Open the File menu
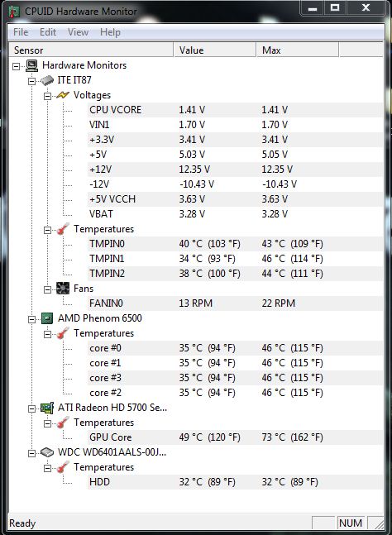The width and height of the screenshot is (392, 535). point(21,32)
